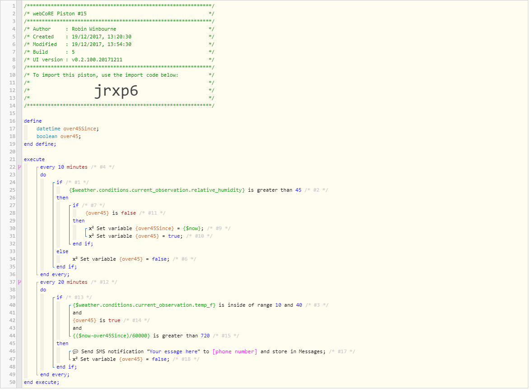The height and width of the screenshot is (392, 532).
Task: Open the 'every 10 minutes' timer statement
Action: click(64, 167)
